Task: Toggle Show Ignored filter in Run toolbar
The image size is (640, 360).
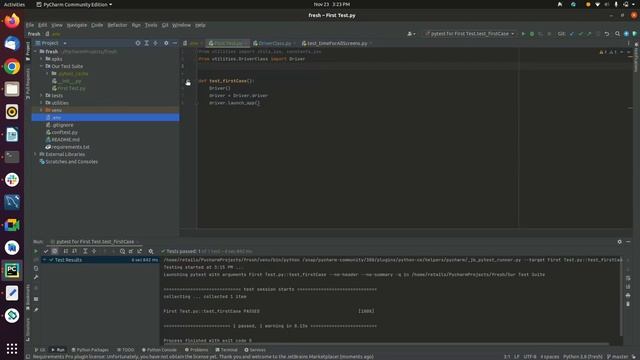Action: (x=55, y=251)
